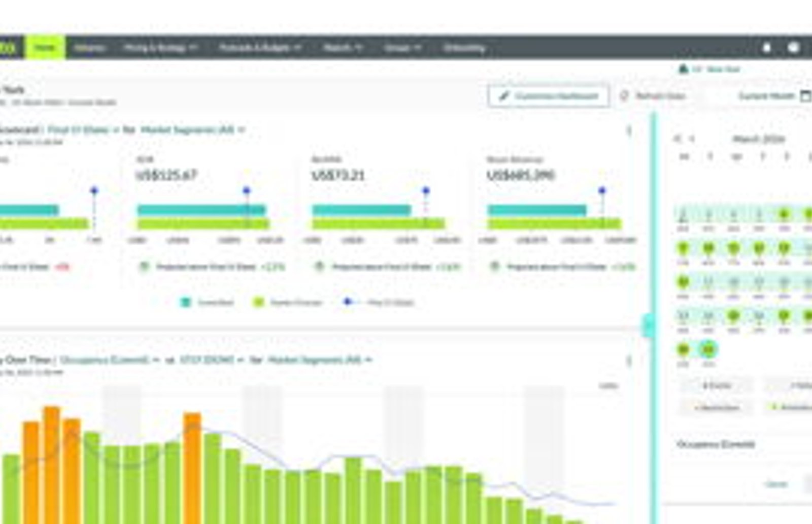
Task: Toggle the Events filter below the calendar
Action: [x=717, y=385]
